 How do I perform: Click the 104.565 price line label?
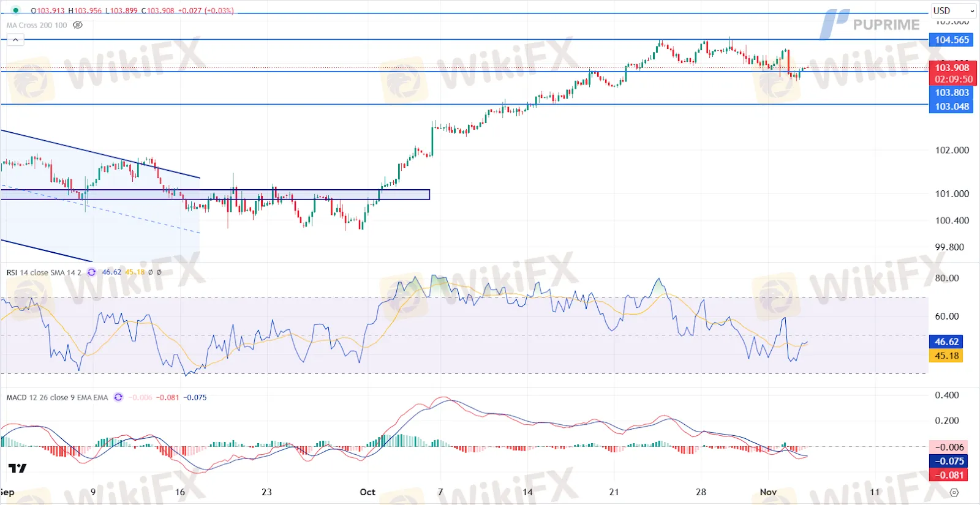951,40
